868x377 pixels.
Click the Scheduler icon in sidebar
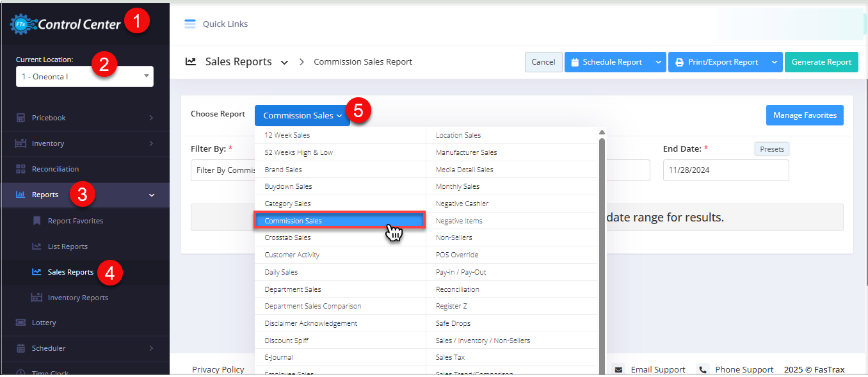(20, 348)
